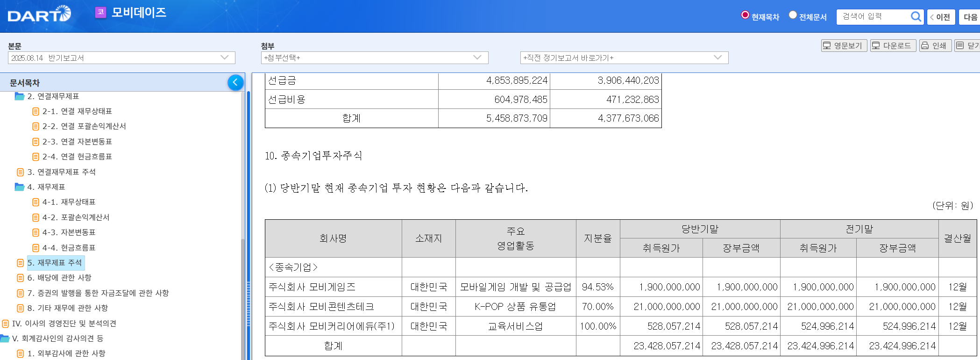Collapse the 문서목차 panel with blue arrow
980x360 pixels.
pos(235,82)
